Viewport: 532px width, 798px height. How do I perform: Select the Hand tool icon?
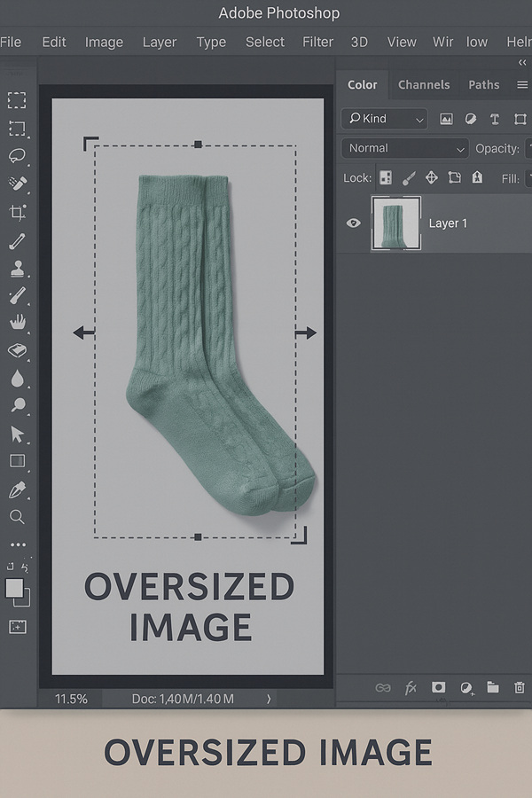tap(18, 322)
